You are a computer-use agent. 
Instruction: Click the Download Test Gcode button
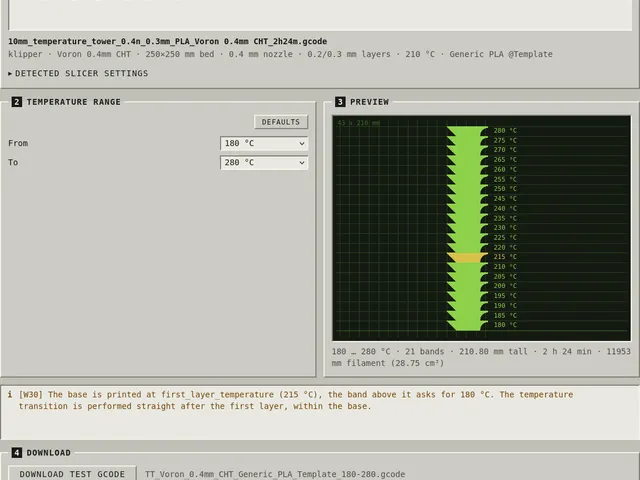click(x=72, y=473)
